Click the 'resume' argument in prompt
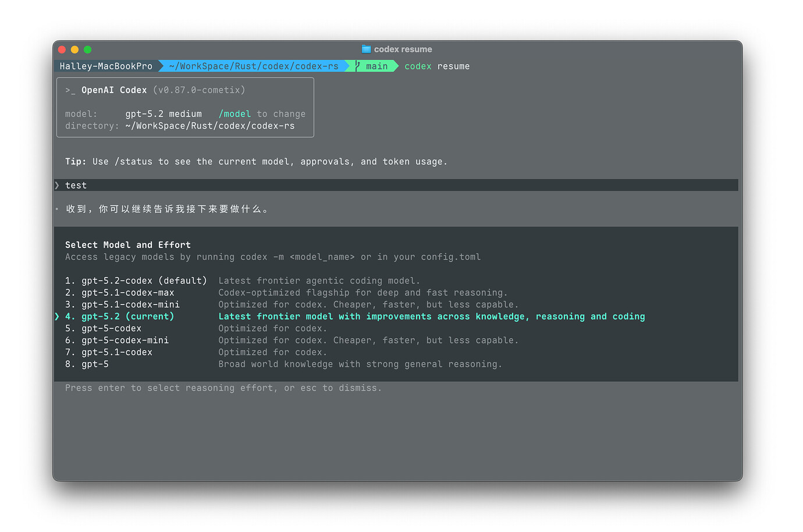 (453, 66)
